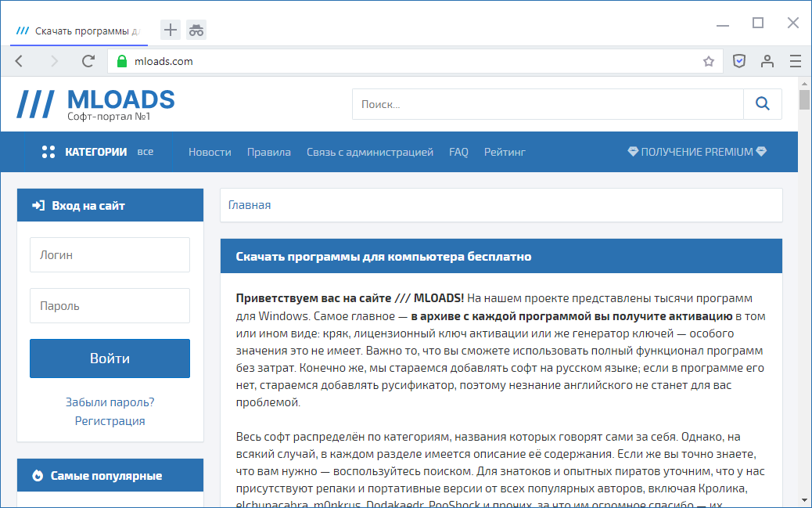Click the Вход на сайт panel header
This screenshot has width=812, height=508.
(x=110, y=205)
